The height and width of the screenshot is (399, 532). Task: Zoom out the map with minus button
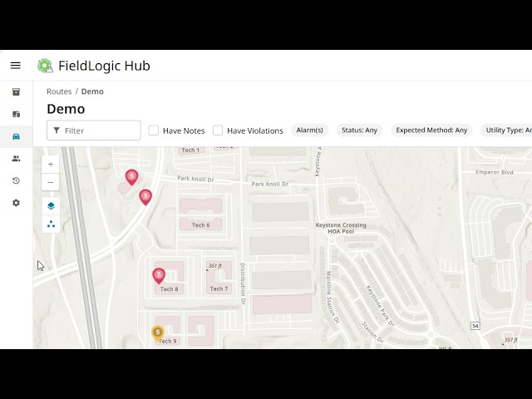(51, 182)
